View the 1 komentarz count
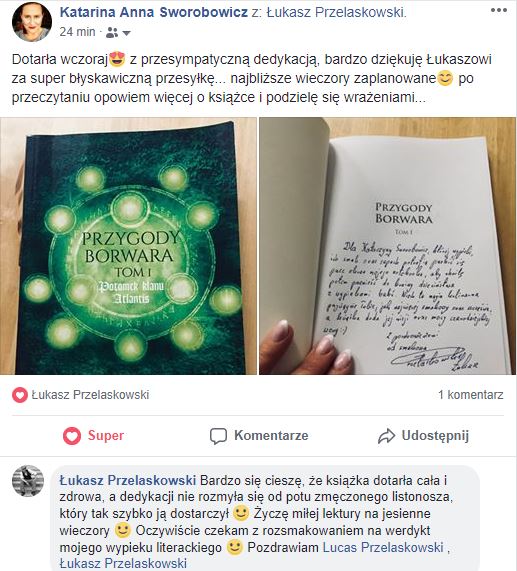Screen dimensions: 517x571 coord(471,395)
